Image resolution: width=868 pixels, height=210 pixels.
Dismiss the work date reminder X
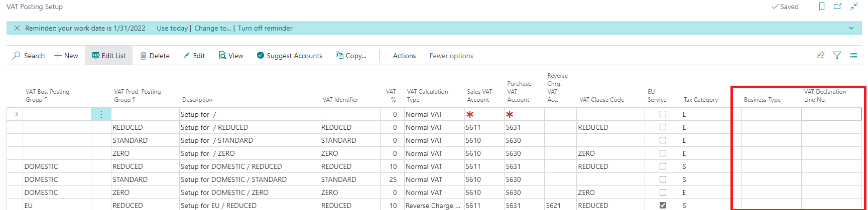point(17,28)
